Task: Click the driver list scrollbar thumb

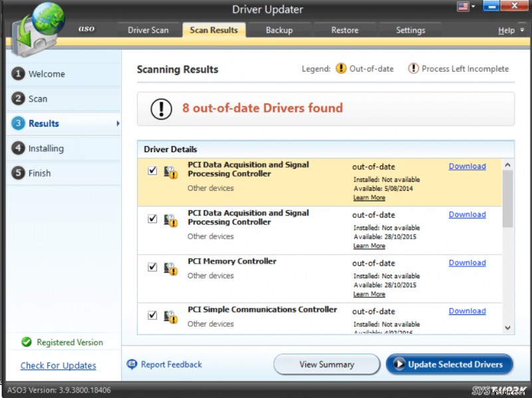Action: pyautogui.click(x=507, y=199)
